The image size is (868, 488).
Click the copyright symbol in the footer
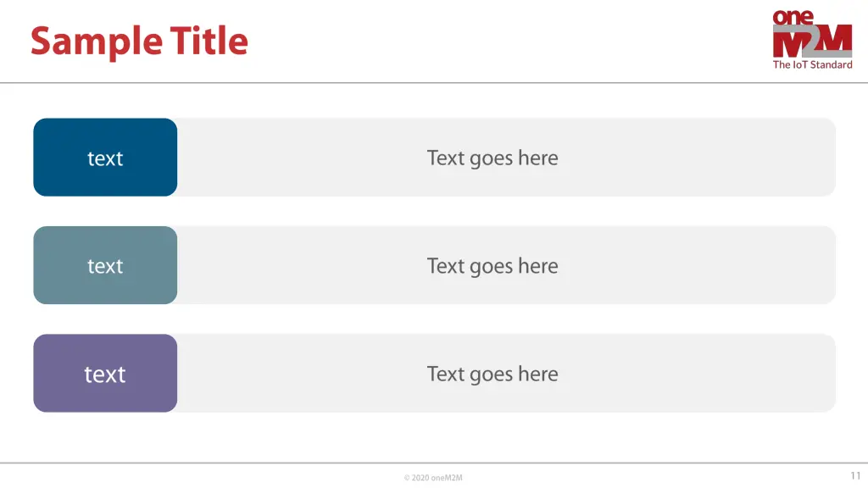407,478
